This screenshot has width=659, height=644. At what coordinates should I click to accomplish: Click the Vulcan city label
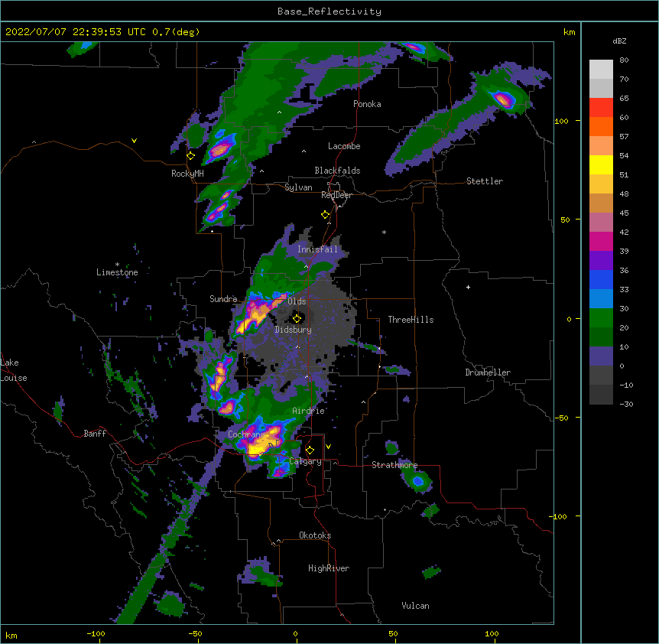click(415, 606)
